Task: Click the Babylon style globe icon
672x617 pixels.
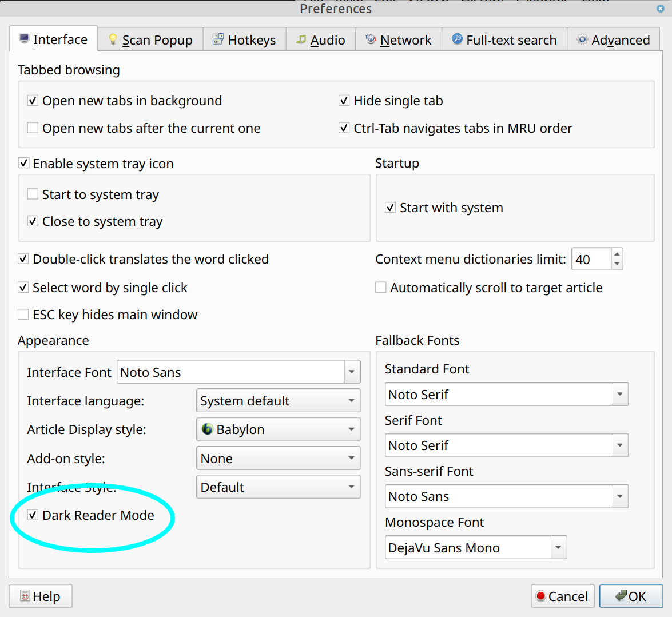Action: 207,429
